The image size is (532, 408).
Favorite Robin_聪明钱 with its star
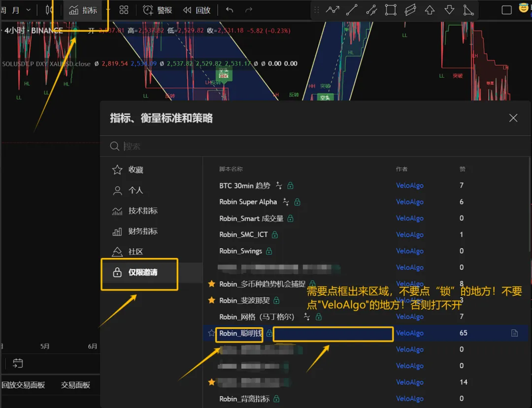(x=211, y=333)
